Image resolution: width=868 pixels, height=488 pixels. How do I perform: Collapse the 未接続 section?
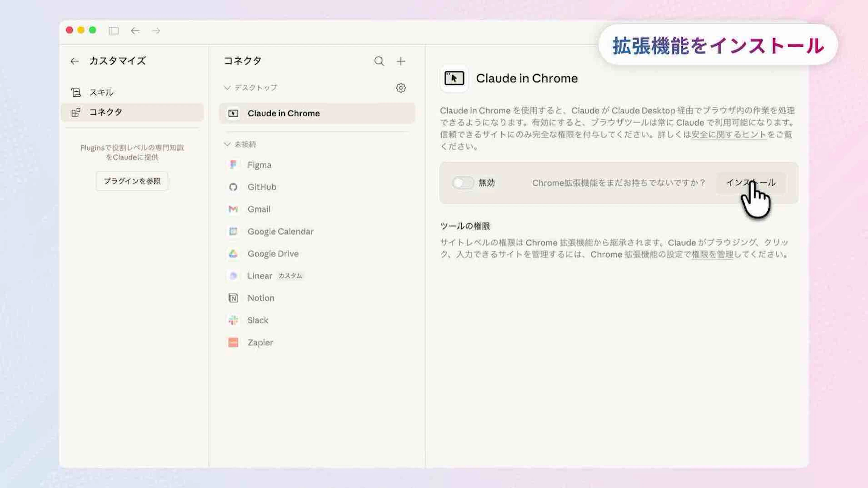point(227,144)
